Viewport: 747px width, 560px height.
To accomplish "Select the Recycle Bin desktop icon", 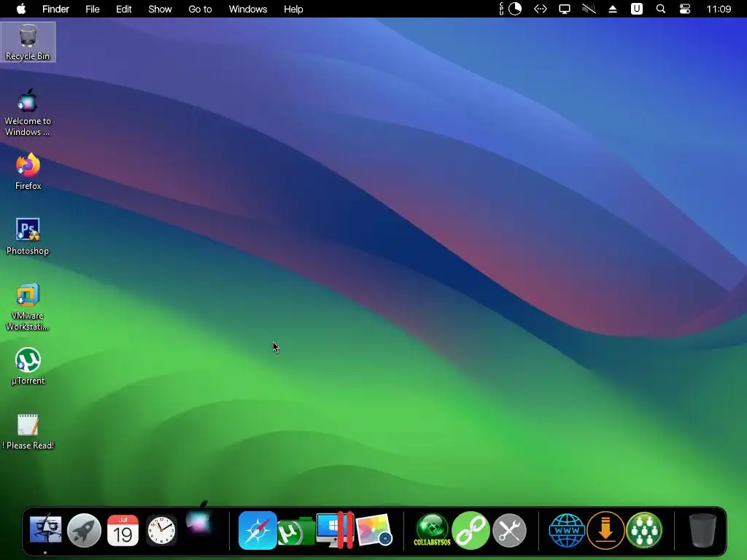I will pyautogui.click(x=28, y=42).
